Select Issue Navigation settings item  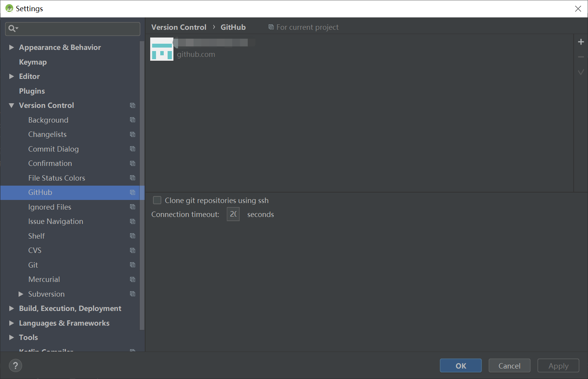coord(56,222)
